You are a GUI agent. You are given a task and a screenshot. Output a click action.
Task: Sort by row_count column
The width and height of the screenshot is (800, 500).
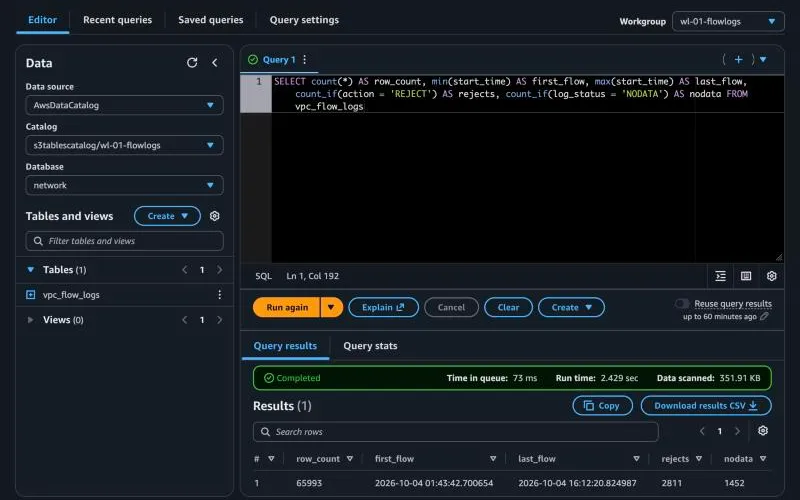[349, 459]
